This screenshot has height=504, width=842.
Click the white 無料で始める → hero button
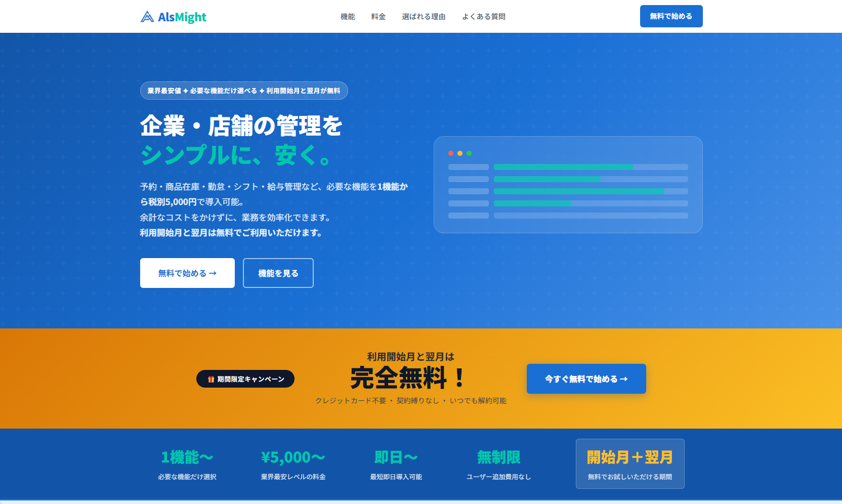coord(187,273)
